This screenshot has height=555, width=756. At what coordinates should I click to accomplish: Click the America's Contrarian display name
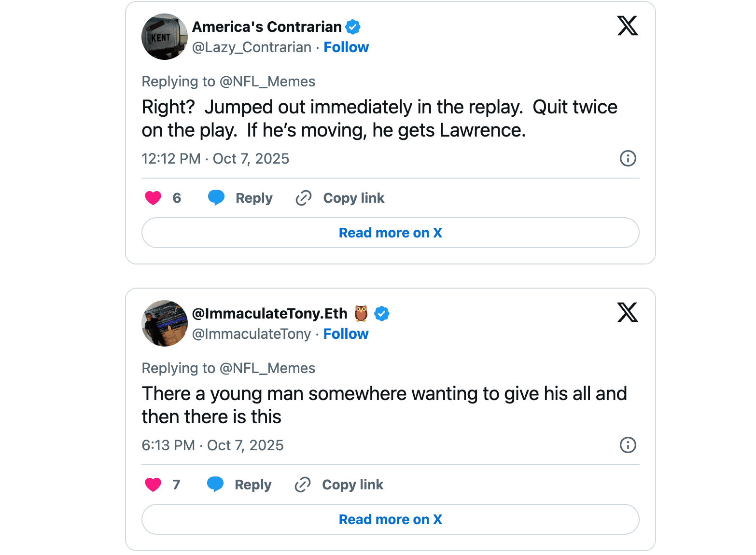click(266, 27)
